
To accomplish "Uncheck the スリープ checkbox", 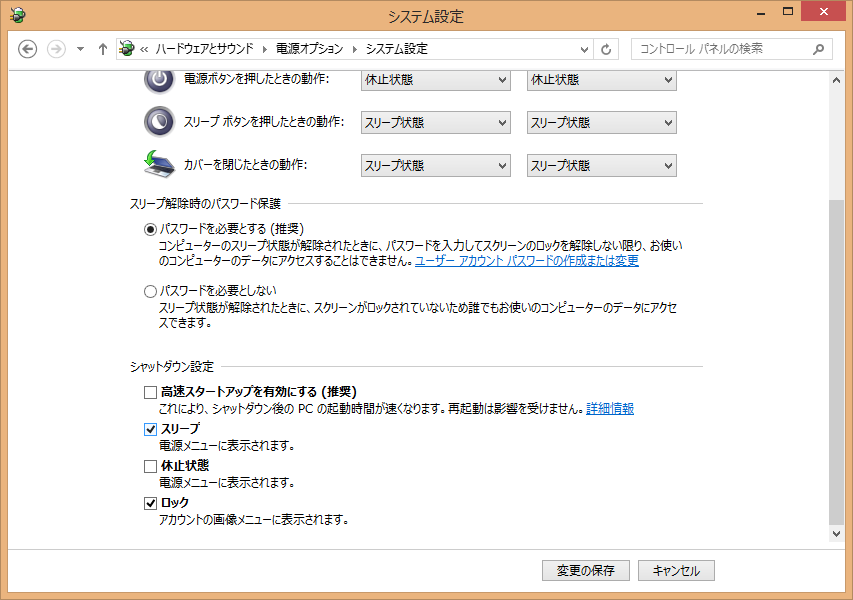I will (150, 429).
